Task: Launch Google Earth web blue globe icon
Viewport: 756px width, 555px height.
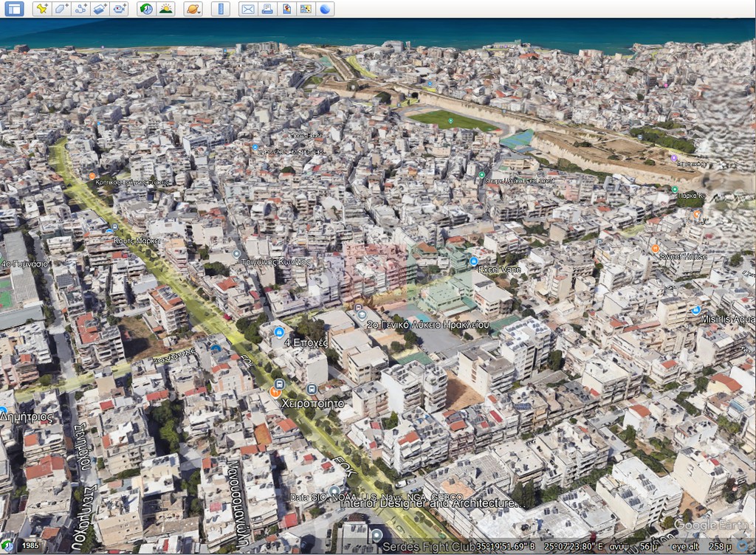Action: pos(325,9)
